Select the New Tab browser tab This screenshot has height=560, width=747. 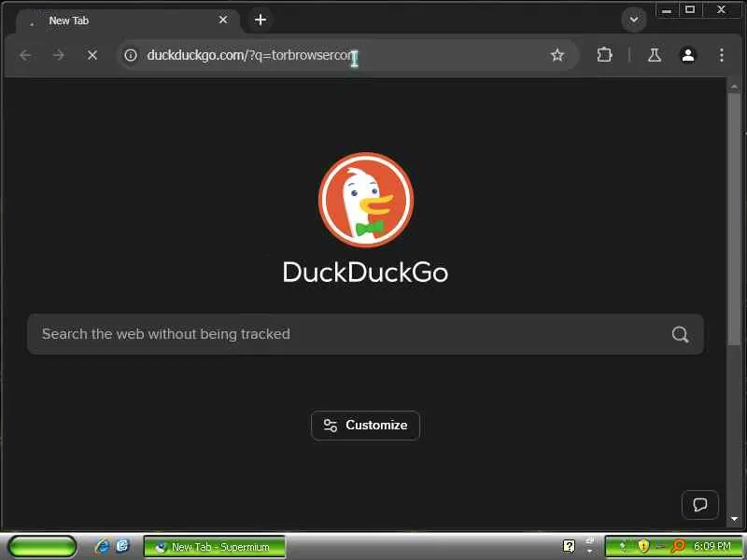128,21
